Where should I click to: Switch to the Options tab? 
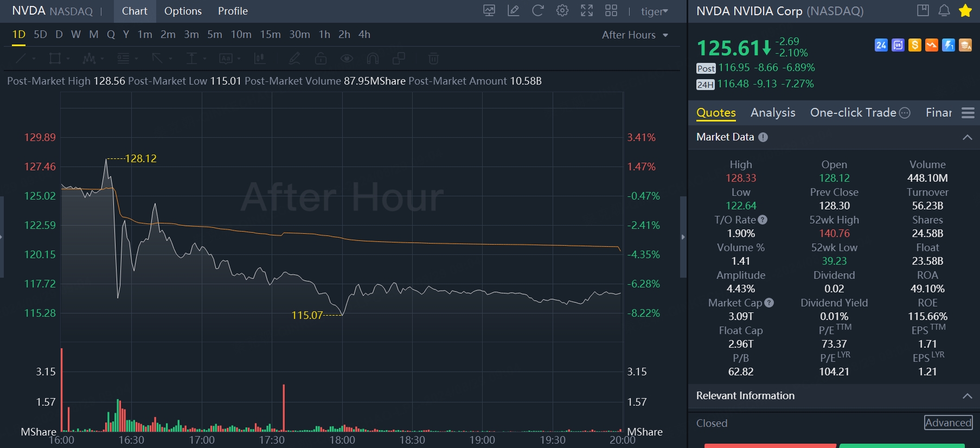click(x=183, y=11)
